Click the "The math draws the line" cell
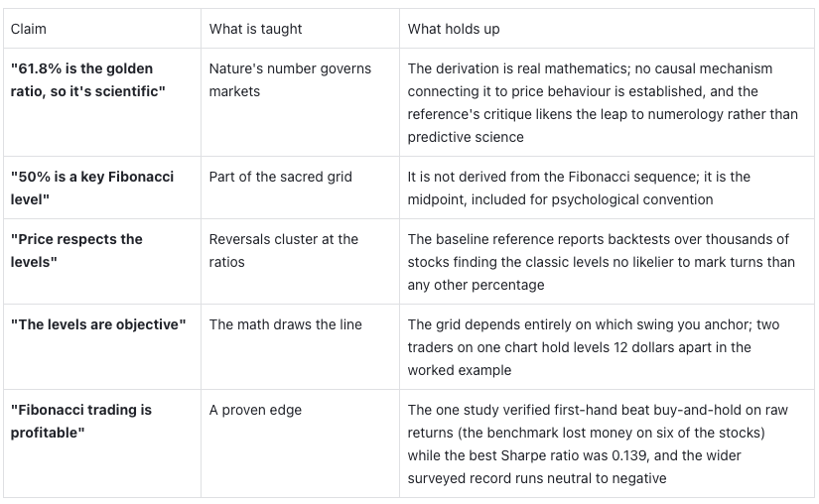 tap(301, 347)
